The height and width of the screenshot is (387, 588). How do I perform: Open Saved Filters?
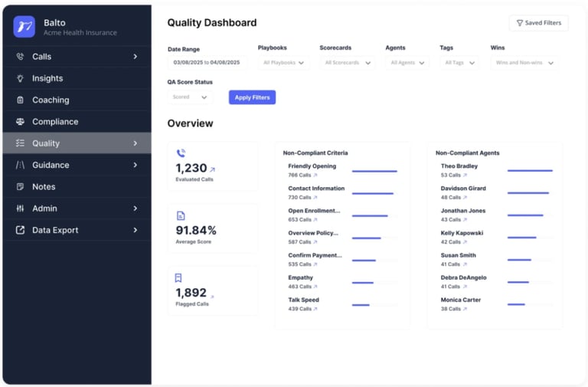point(539,23)
